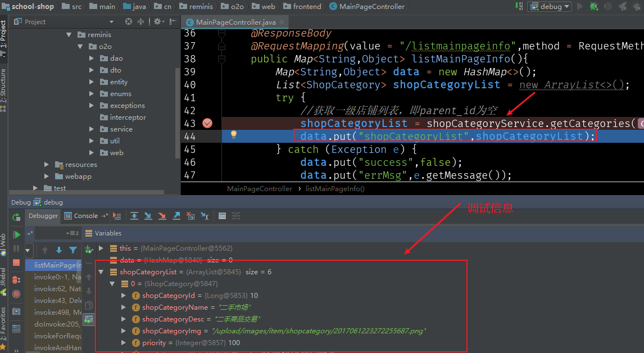Image resolution: width=644 pixels, height=353 pixels.
Task: Select the enums folder
Action: [115, 94]
